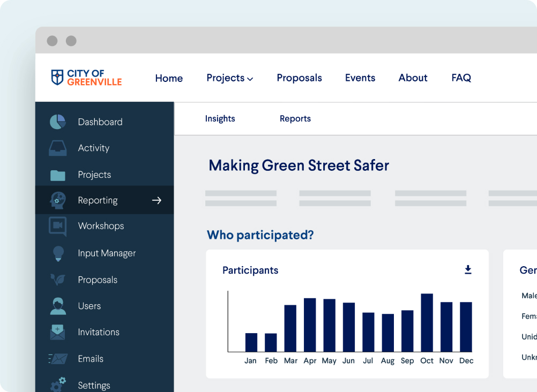Click the City of Greenville logo
The image size is (537, 392).
pyautogui.click(x=86, y=78)
